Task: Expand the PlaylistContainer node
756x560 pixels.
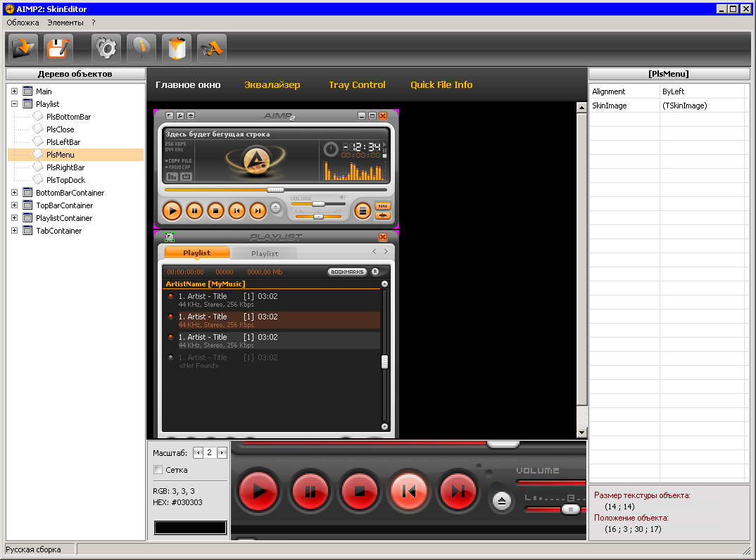Action: pos(15,218)
